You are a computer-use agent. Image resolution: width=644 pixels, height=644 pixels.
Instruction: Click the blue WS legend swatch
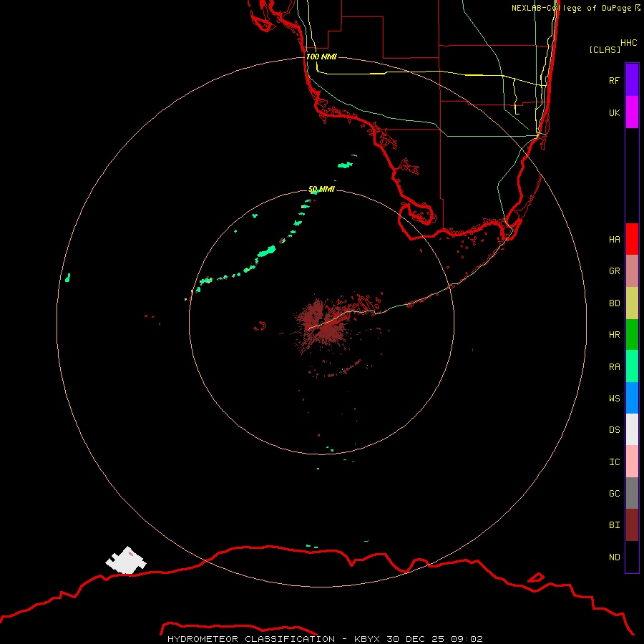click(x=632, y=398)
